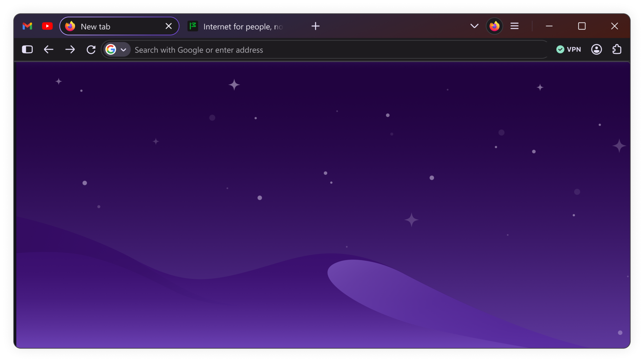The image size is (644, 362).
Task: Open a new tab with plus button
Action: point(315,26)
